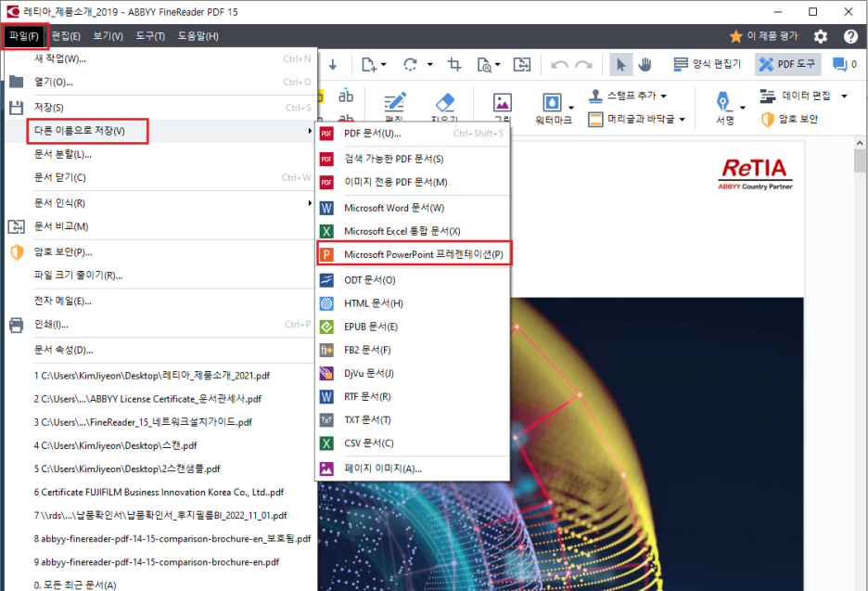Choose 열기(O)... menu item
Viewport: 868px width, 591px height.
(x=160, y=82)
